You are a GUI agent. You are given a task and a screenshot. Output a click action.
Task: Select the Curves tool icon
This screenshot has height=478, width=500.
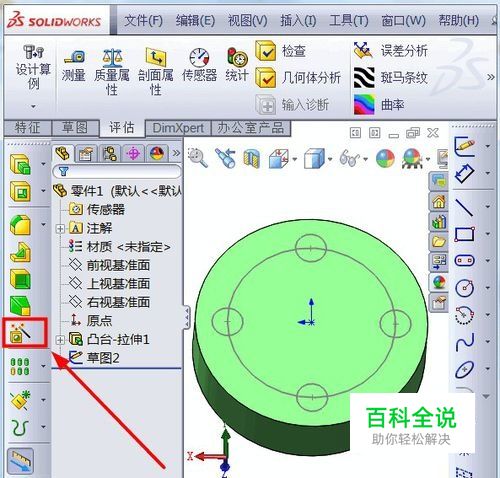pyautogui.click(x=20, y=427)
